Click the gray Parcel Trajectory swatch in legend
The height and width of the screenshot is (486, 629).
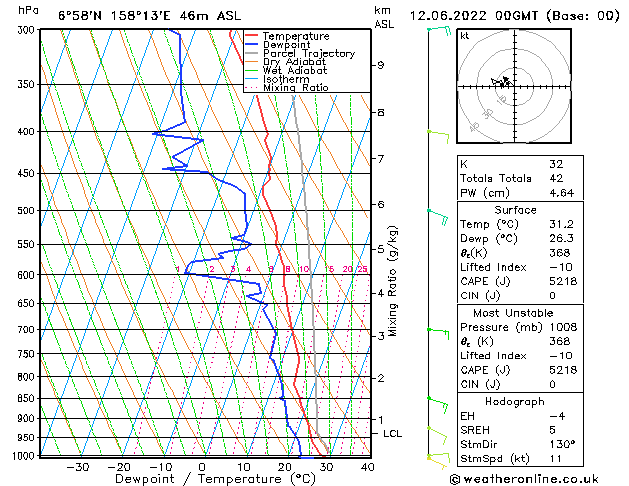[x=252, y=53]
